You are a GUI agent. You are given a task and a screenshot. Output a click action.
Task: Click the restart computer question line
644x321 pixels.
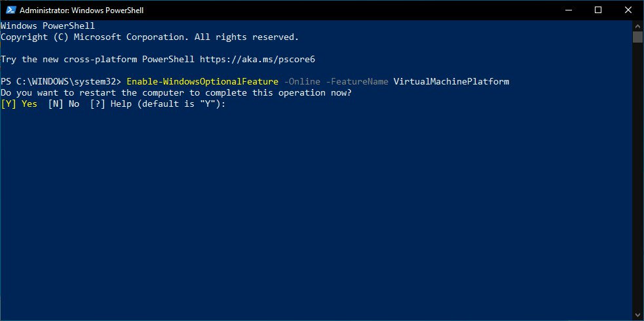pos(176,93)
